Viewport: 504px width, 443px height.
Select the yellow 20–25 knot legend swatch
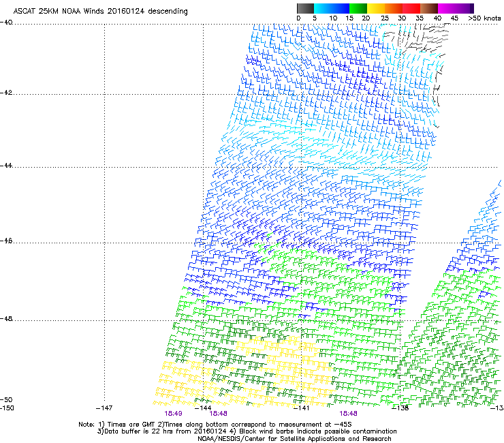click(376, 8)
